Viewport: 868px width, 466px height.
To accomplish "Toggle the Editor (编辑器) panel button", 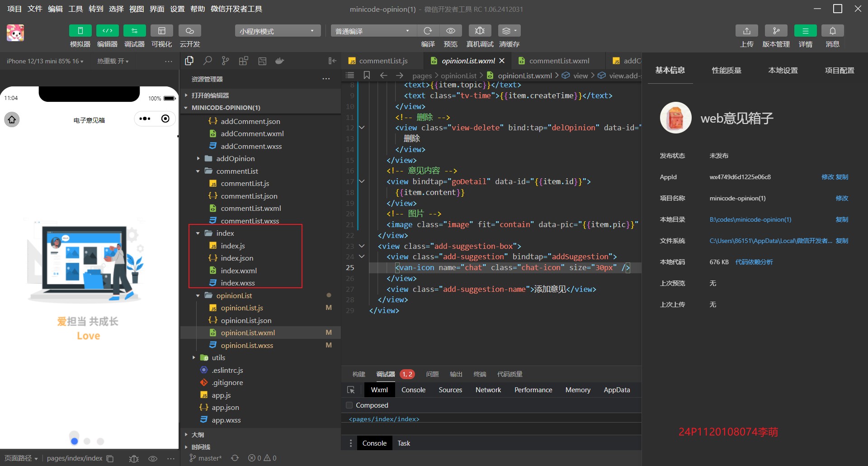I will click(x=107, y=31).
